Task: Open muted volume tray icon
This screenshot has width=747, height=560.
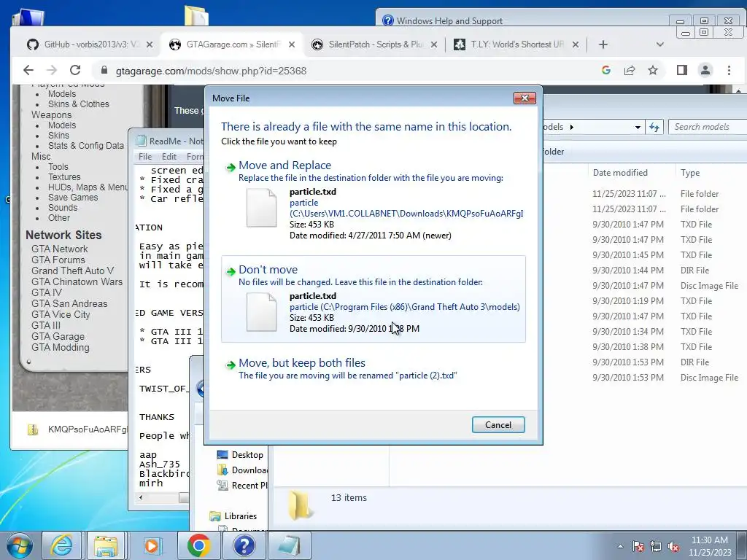Action: point(673,546)
